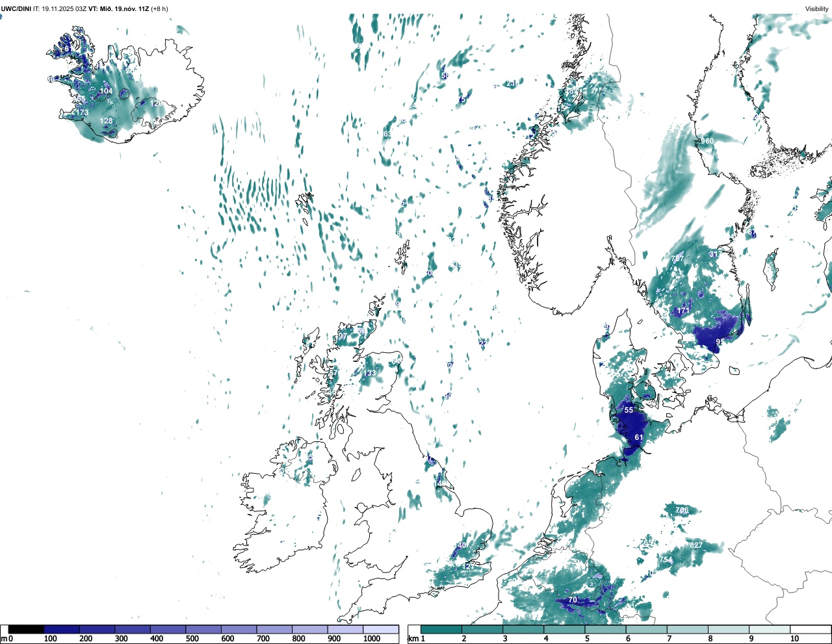The height and width of the screenshot is (644, 832).
Task: Choose the lightest 9–10 km legend swatch
Action: click(x=770, y=630)
